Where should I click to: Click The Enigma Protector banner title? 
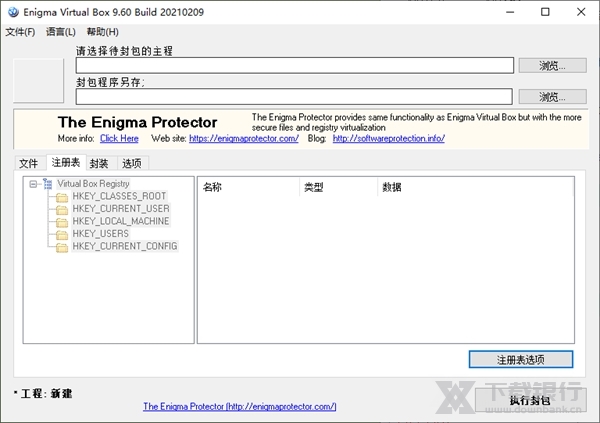[137, 122]
